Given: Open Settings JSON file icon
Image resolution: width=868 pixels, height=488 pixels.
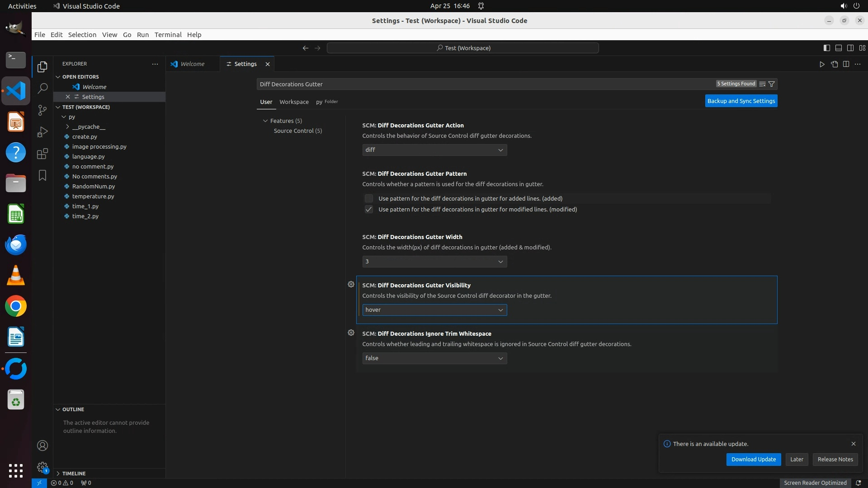Looking at the screenshot, I should [x=834, y=64].
